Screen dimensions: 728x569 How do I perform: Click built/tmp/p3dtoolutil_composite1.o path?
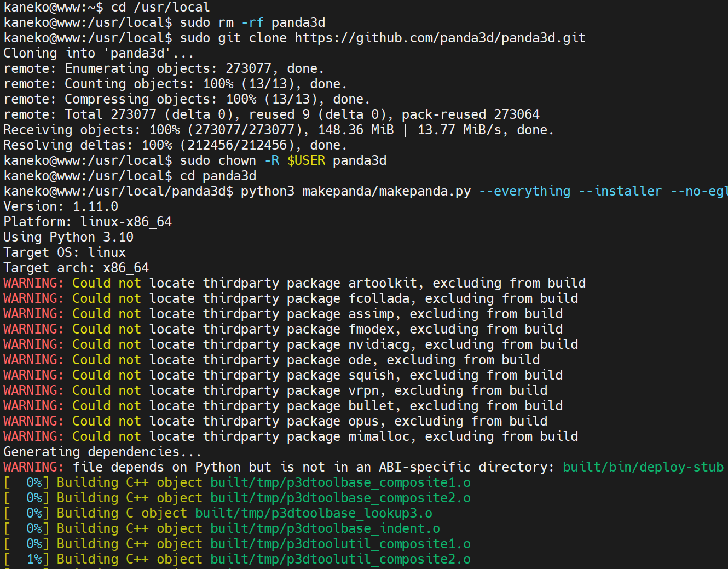tap(340, 544)
